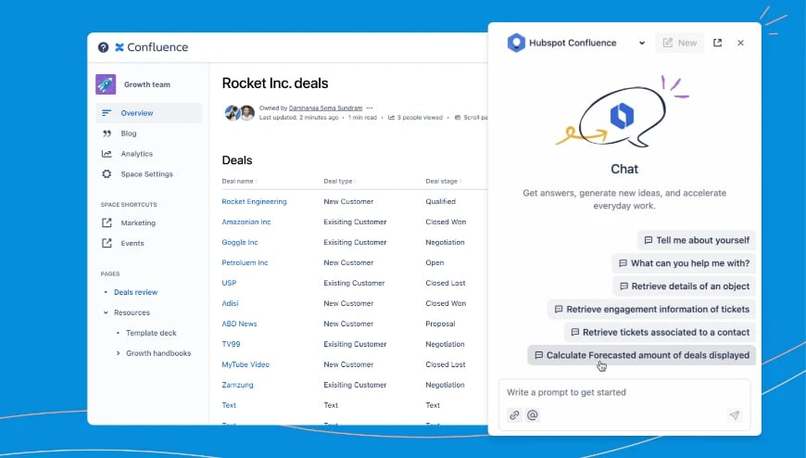Click the Blog quote icon
This screenshot has height=458, width=806.
click(106, 134)
